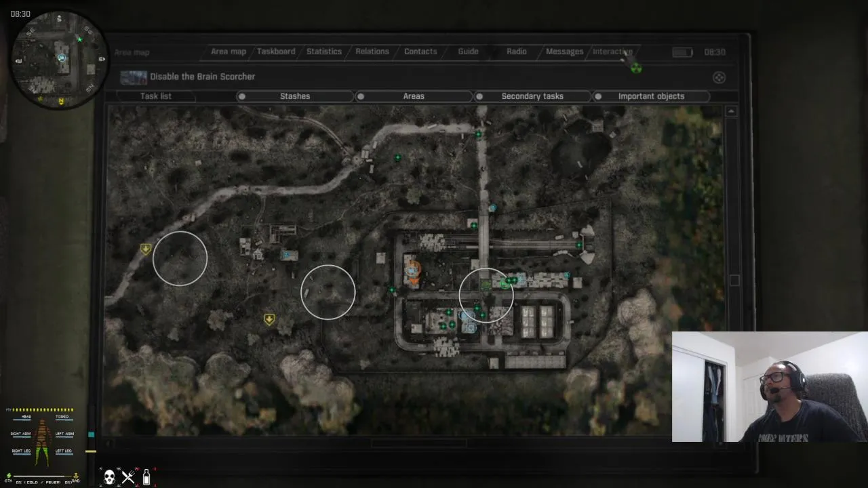Click the blue marker in minimap center
Screen dimensions: 868x488
click(62, 58)
